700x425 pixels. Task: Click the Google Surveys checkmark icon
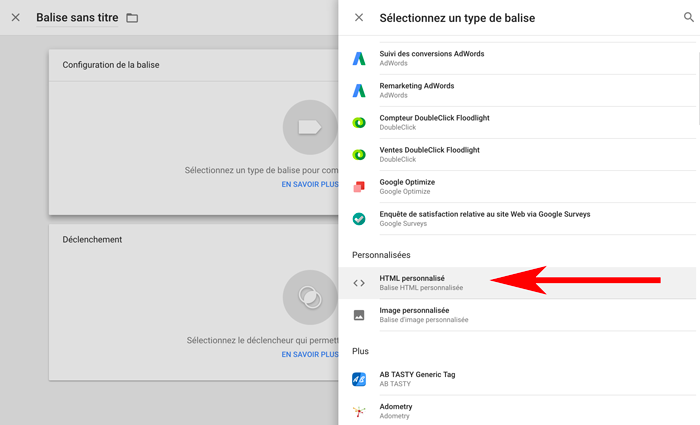(x=359, y=219)
